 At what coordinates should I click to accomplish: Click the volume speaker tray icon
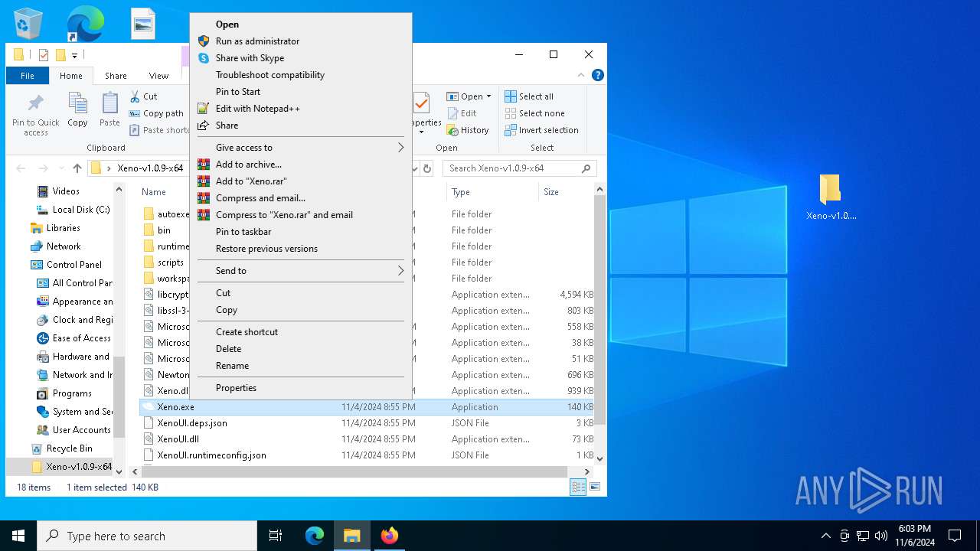881,536
